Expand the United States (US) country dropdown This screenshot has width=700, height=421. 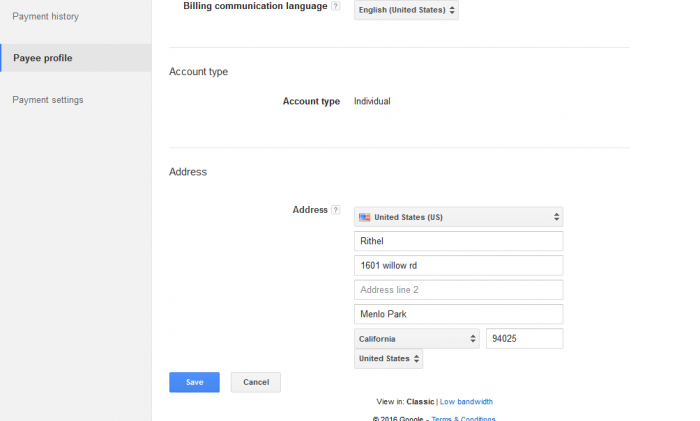point(458,217)
